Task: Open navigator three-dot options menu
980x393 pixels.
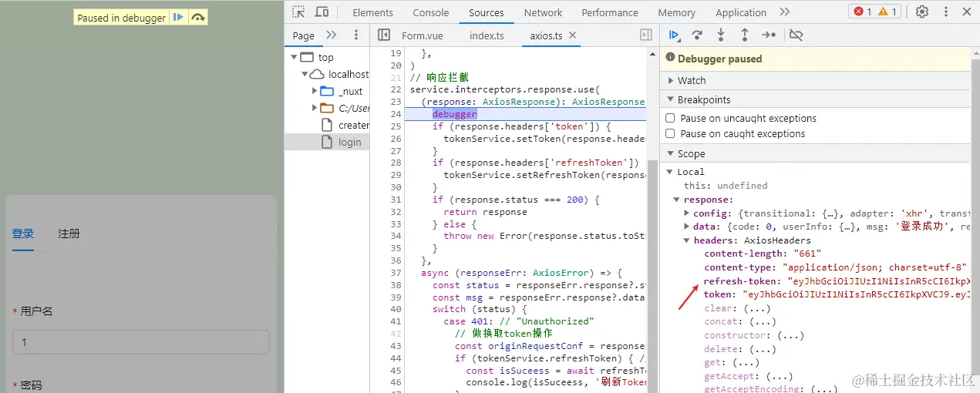Action: tap(356, 35)
